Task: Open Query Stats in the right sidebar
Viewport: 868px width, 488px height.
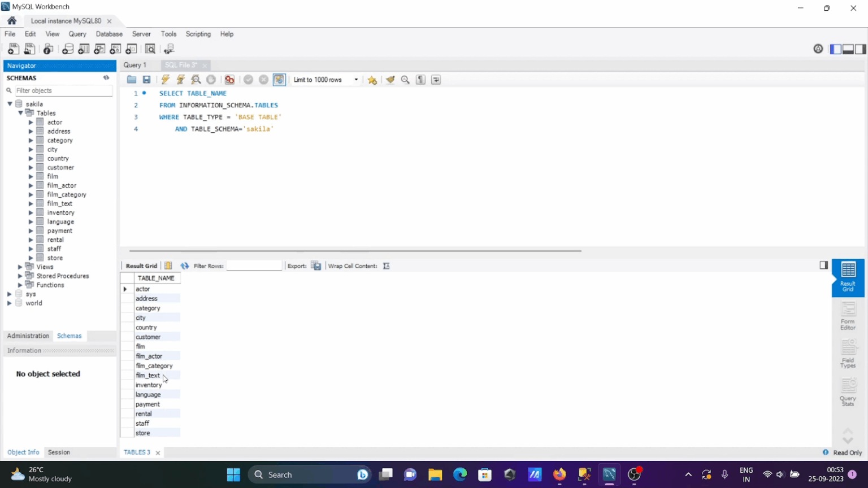Action: [x=848, y=391]
